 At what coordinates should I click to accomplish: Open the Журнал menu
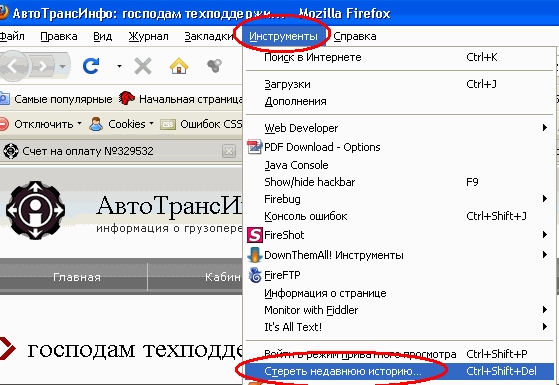148,36
